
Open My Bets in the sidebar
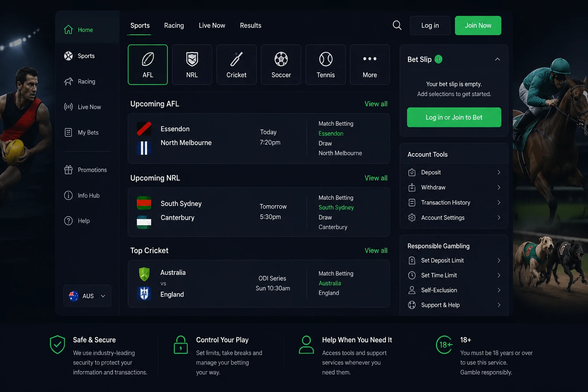pos(87,132)
